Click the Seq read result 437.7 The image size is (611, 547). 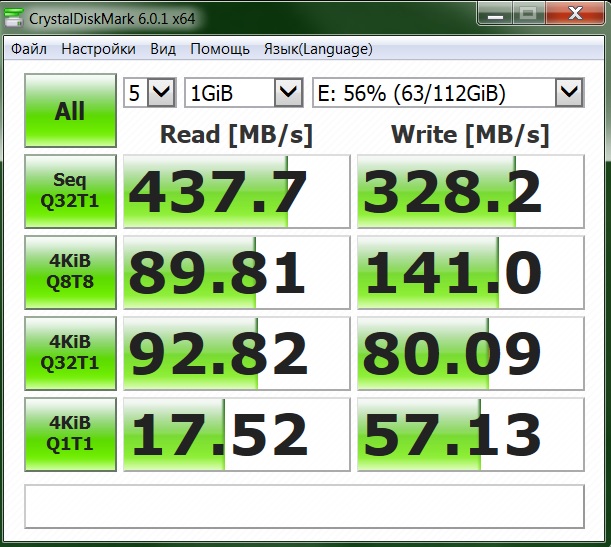(x=237, y=191)
